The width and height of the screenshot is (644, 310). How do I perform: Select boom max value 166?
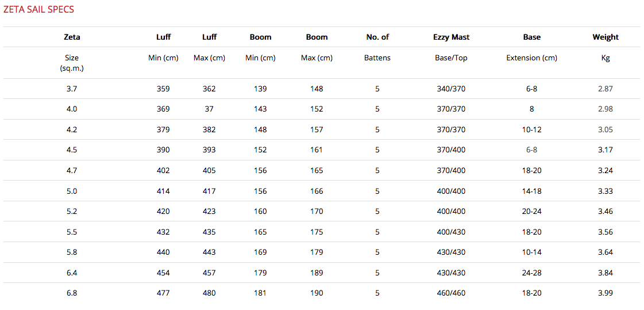317,191
